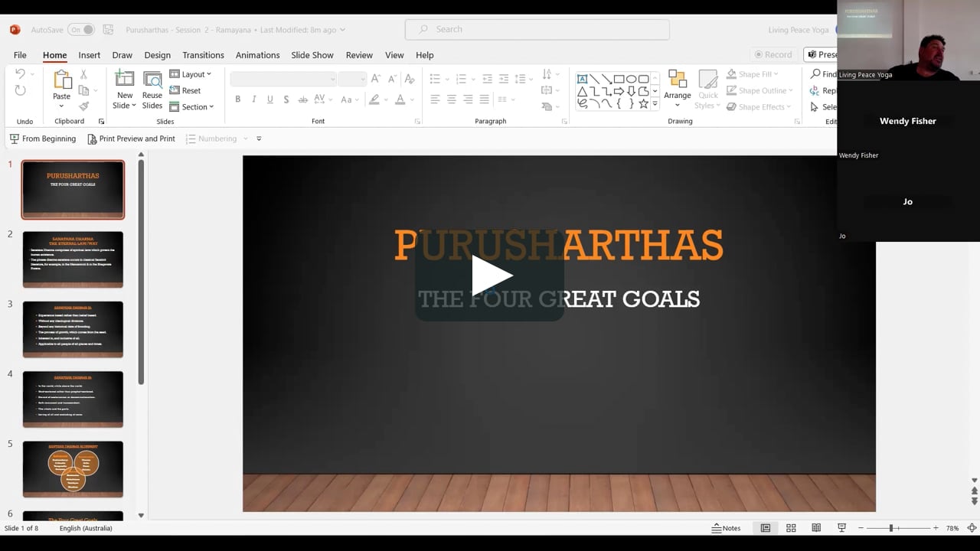
Task: Pick the star shape from shapes gallery
Action: point(643,103)
